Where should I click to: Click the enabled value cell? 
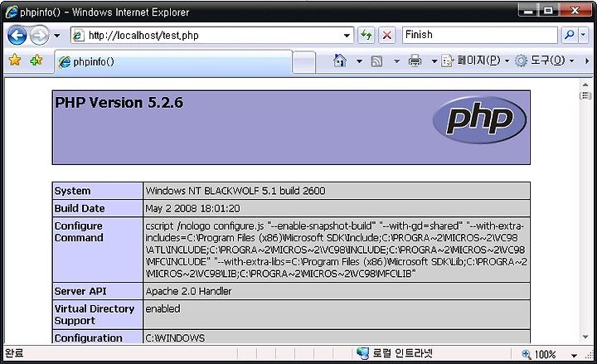pos(337,314)
